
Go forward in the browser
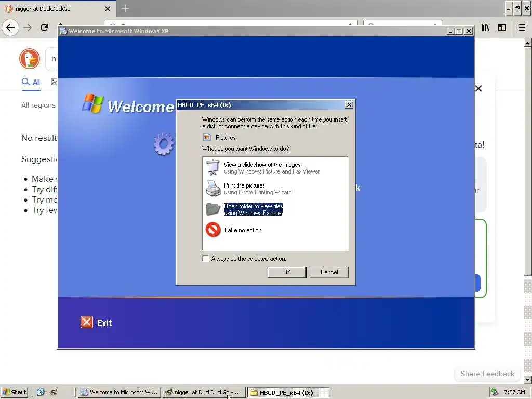(28, 28)
